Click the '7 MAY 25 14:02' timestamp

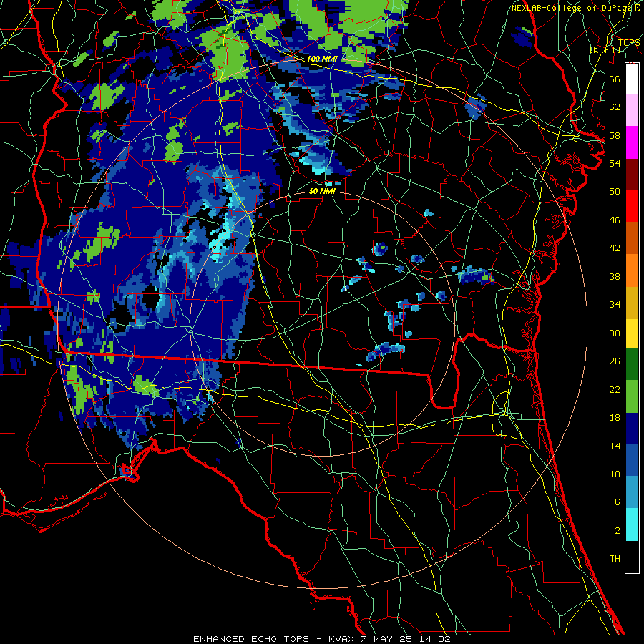coord(406,639)
